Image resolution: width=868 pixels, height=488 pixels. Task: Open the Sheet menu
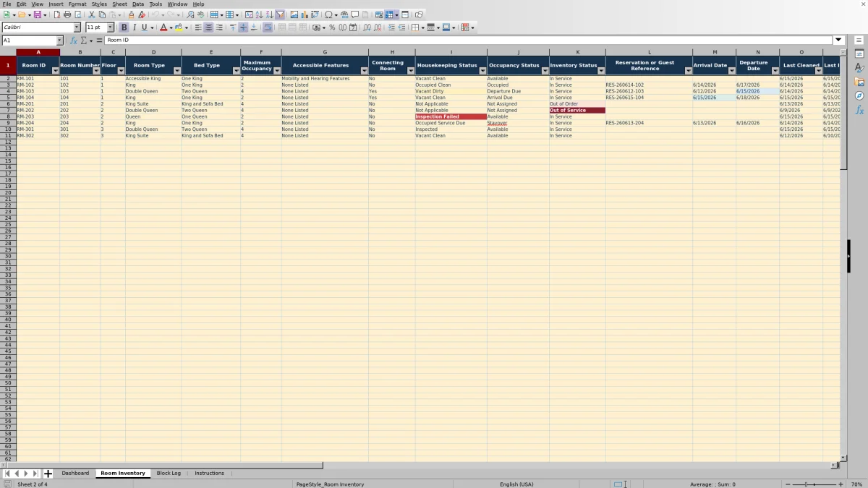tap(119, 4)
